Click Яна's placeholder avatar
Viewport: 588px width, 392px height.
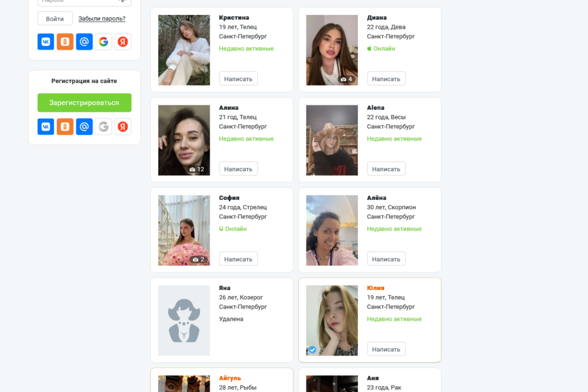pos(184,320)
